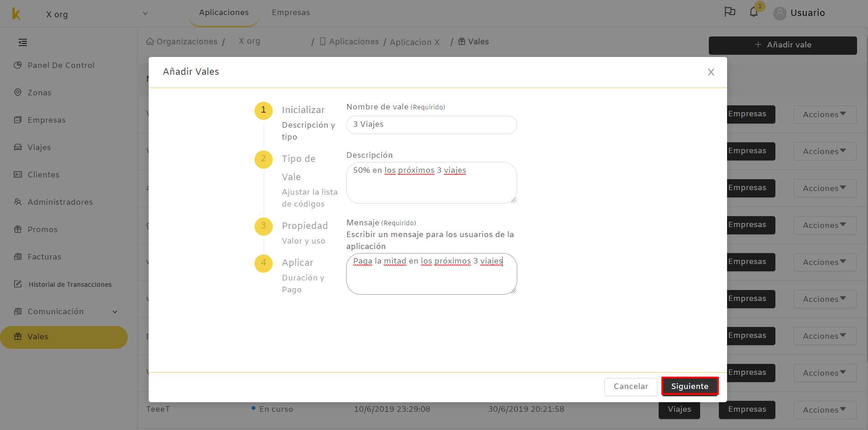This screenshot has width=868, height=430.
Task: Expand the Comunicación submenu chevron
Action: coord(115,312)
